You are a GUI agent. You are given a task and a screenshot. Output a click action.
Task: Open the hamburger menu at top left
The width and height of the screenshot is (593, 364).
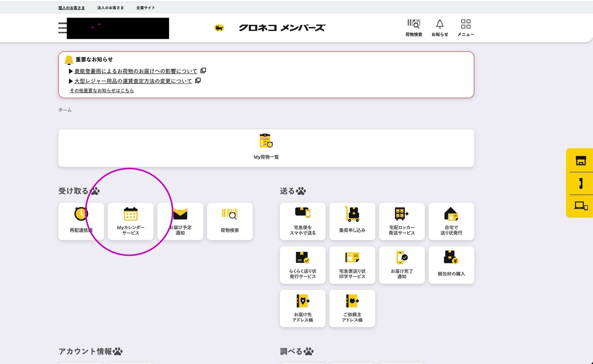pos(62,27)
